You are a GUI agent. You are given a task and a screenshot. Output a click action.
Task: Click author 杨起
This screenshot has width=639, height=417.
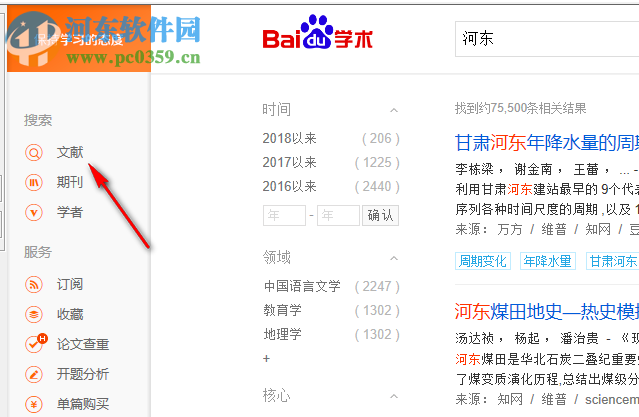click(x=527, y=338)
